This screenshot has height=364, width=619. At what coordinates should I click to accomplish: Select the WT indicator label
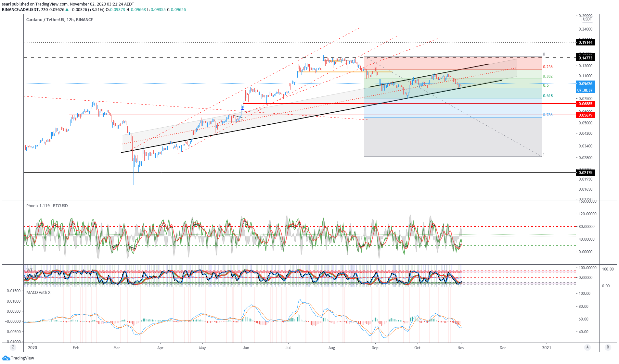click(30, 270)
